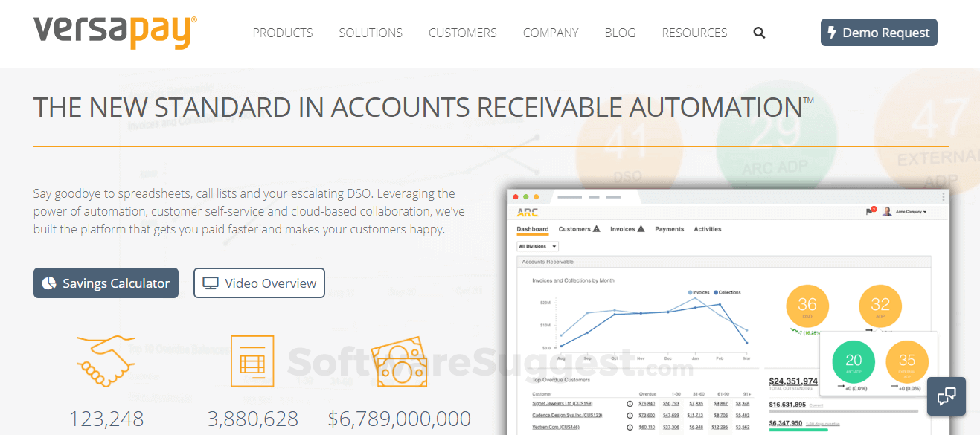Launch the Savings Calculator button
Viewport: 980px width, 435px height.
pos(106,283)
